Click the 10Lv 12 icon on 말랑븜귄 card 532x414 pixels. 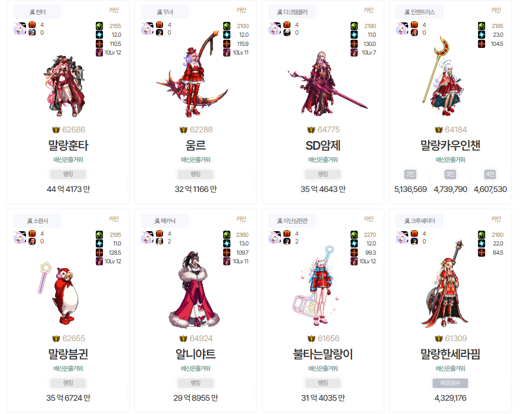click(99, 261)
